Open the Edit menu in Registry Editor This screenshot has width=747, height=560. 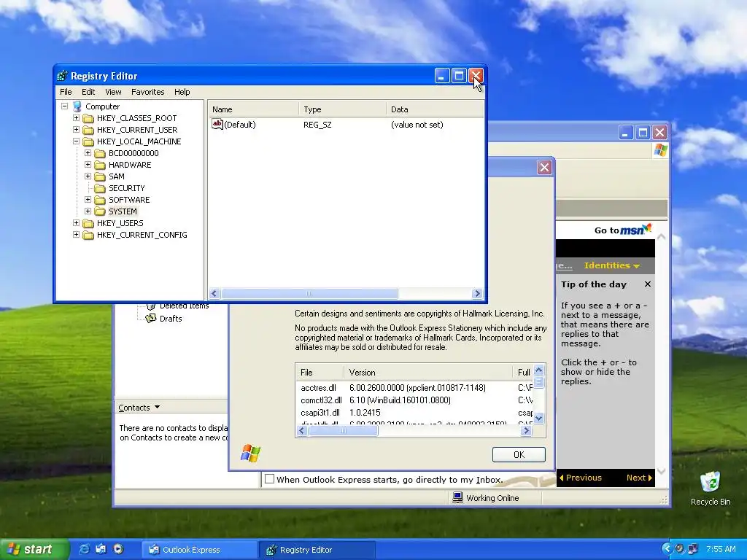88,92
